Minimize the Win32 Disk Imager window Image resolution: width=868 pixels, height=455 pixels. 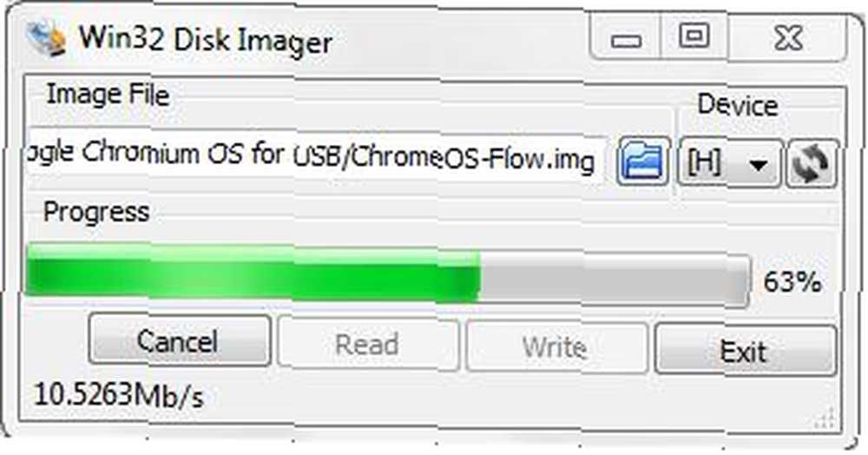point(626,39)
